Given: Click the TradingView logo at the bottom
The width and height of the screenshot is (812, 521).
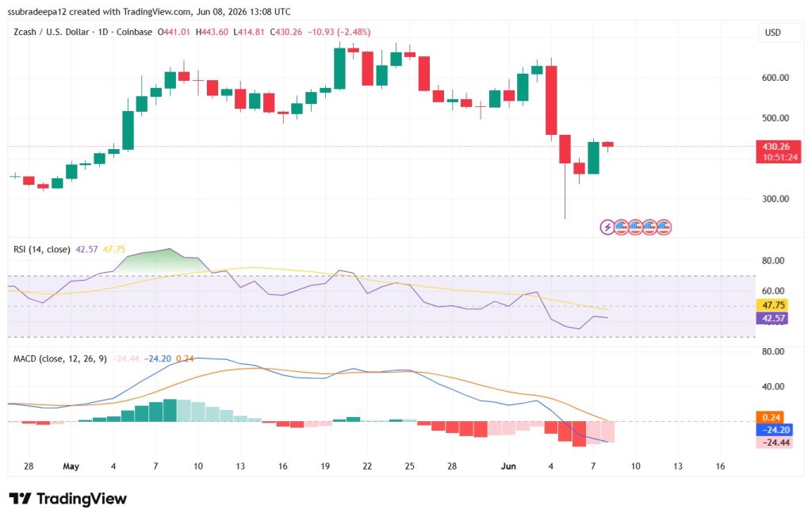Looking at the screenshot, I should 68,499.
